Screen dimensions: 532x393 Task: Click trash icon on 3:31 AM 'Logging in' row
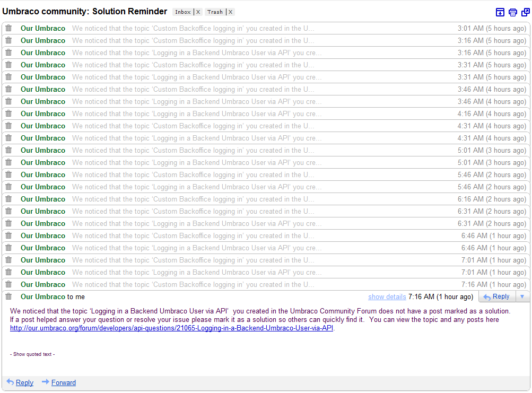[8, 77]
